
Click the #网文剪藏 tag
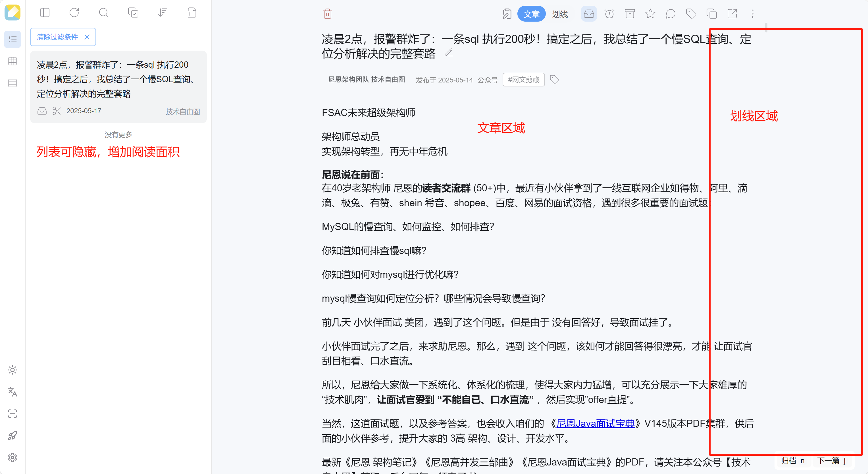click(524, 80)
